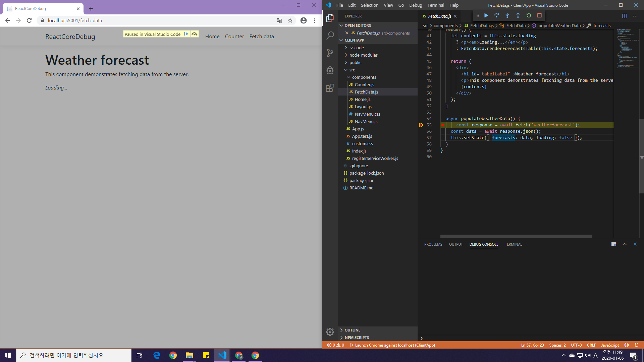Resume script from Chrome paused overlay
Image resolution: width=644 pixels, height=362 pixels.
(186, 34)
